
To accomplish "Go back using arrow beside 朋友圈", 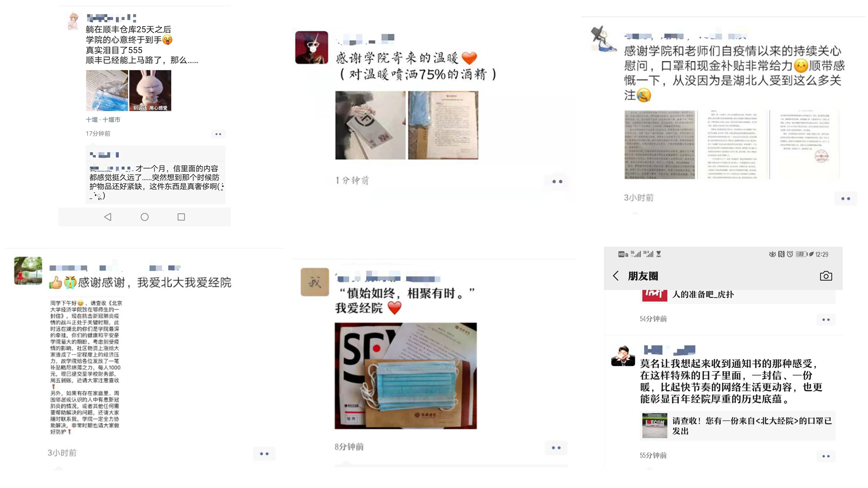I will 616,276.
